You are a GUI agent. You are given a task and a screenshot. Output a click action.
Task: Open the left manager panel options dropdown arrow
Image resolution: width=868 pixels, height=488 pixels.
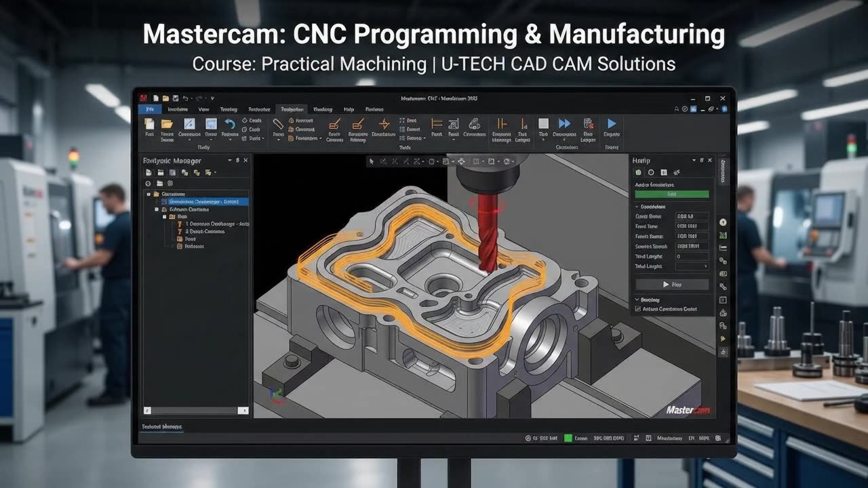point(229,160)
